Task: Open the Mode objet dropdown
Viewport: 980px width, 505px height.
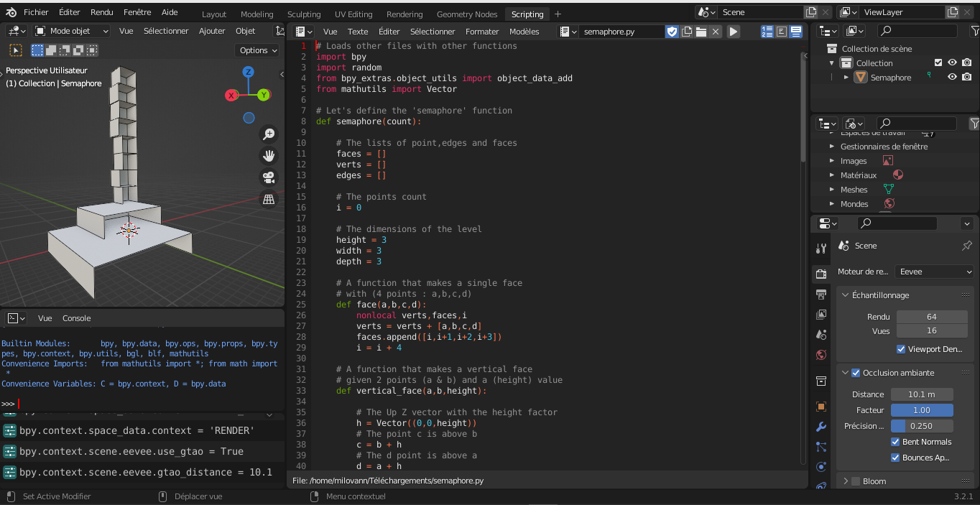Action: pyautogui.click(x=72, y=32)
